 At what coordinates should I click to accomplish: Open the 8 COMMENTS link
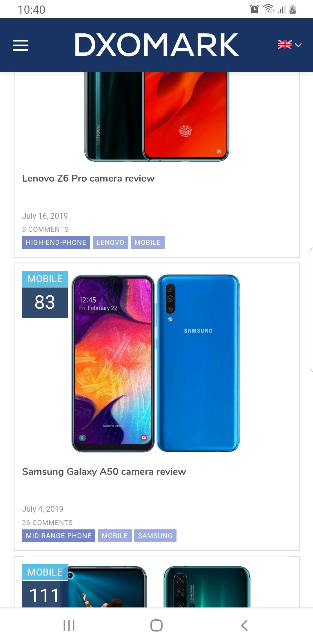click(45, 229)
